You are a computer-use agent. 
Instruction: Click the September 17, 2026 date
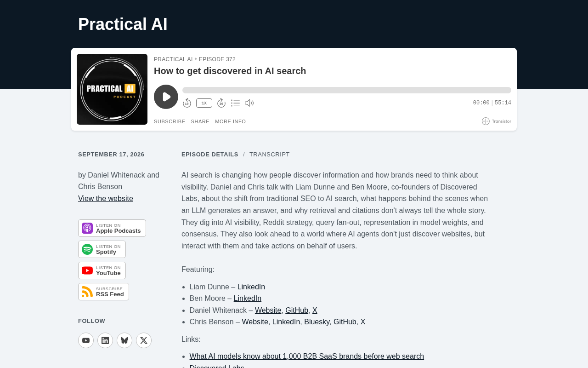point(111,155)
